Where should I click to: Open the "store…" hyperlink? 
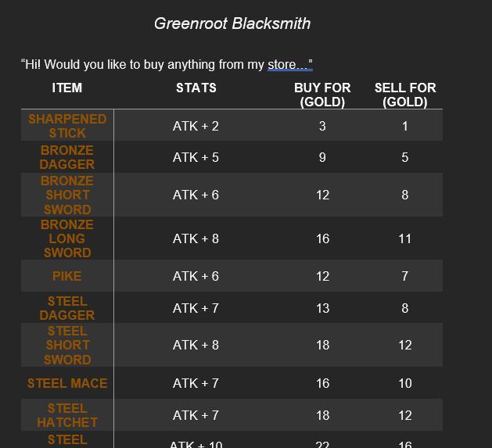289,65
